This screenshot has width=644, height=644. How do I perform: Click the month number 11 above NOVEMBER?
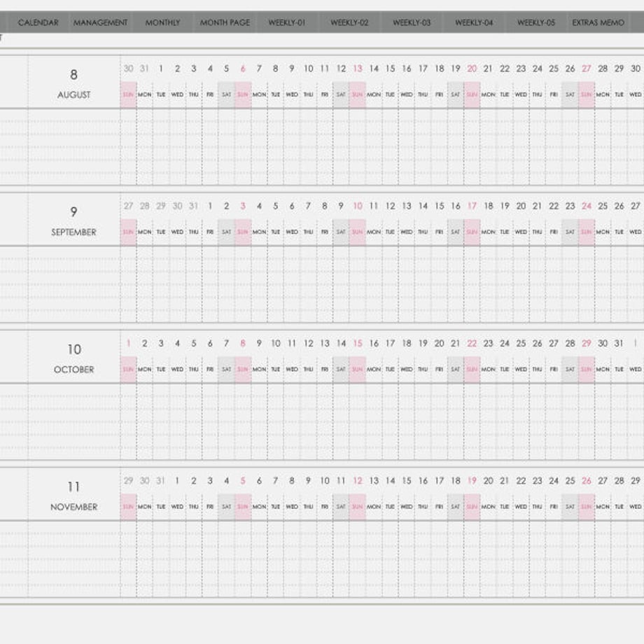74,487
